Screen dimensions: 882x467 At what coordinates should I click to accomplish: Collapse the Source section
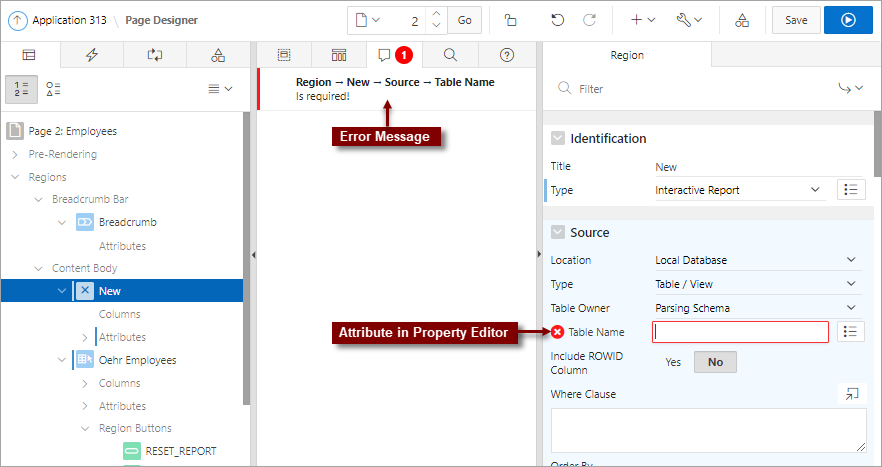point(557,232)
